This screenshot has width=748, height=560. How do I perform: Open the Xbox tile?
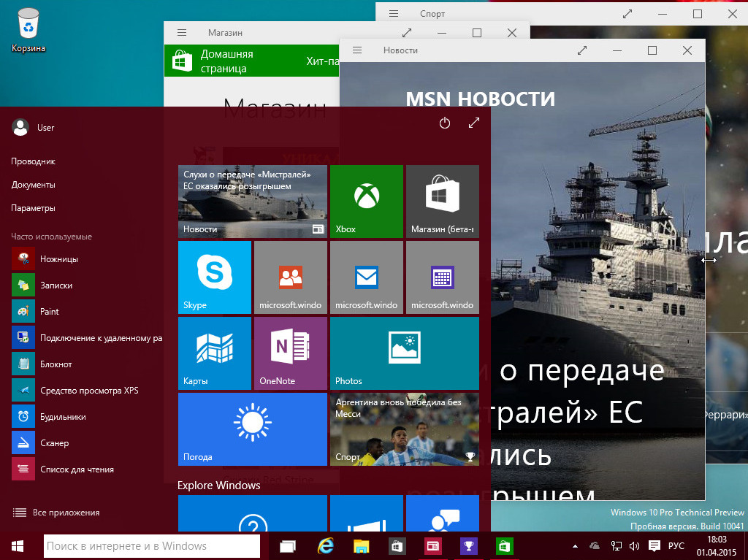click(367, 202)
